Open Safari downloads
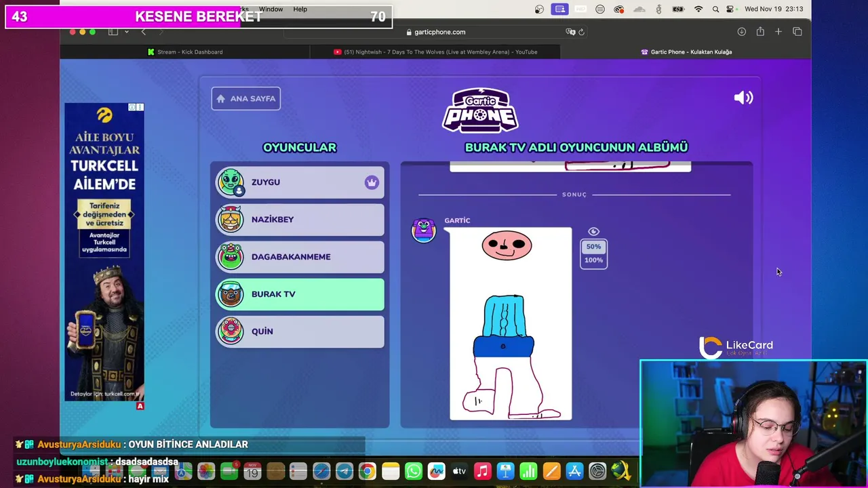Screen dimensions: 868x488 (741, 32)
